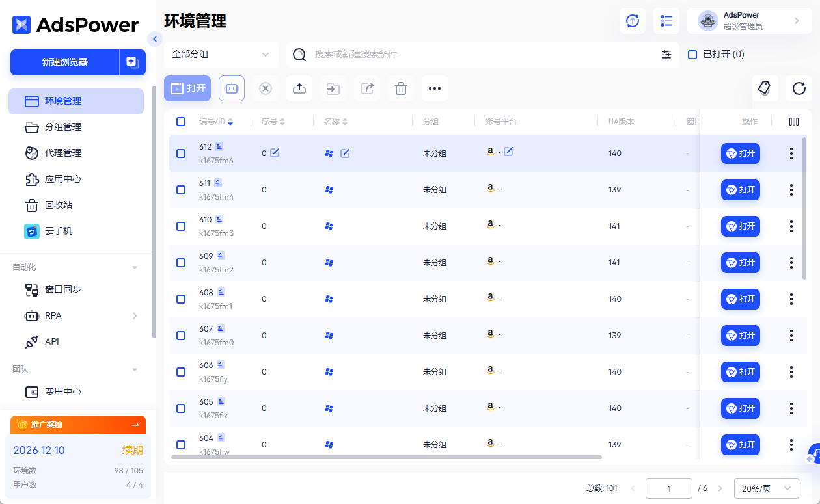Viewport: 820px width, 504px height.
Task: Expand the RPA submenu in sidebar
Action: [x=135, y=316]
